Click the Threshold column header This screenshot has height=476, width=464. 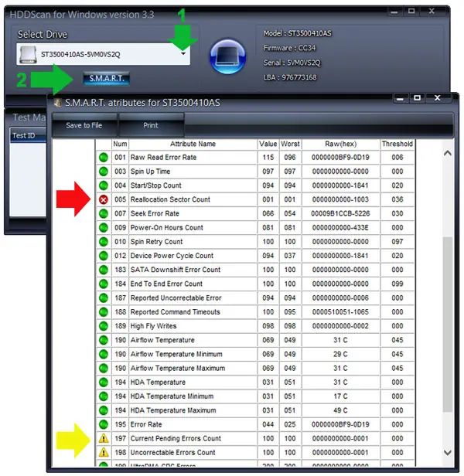click(x=397, y=144)
